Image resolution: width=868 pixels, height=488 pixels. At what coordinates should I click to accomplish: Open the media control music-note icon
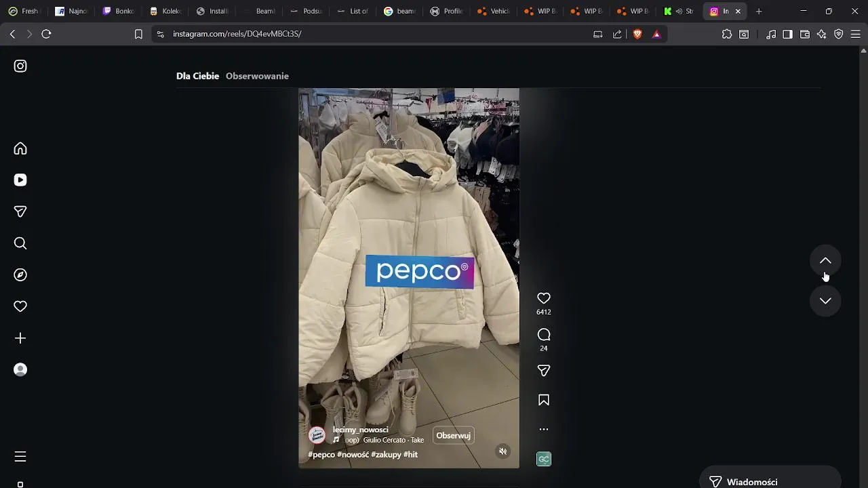pos(771,34)
